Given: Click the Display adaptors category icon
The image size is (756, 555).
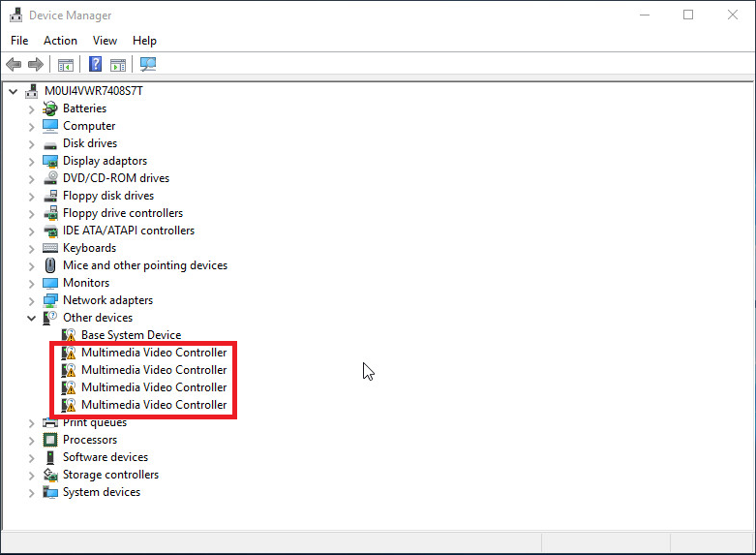Looking at the screenshot, I should point(50,161).
